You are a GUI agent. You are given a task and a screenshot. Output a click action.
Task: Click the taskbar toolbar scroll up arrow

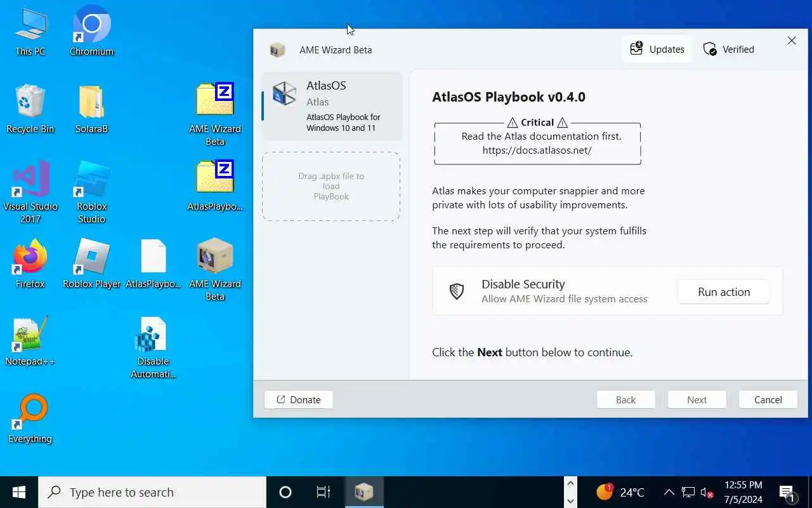[x=570, y=484]
